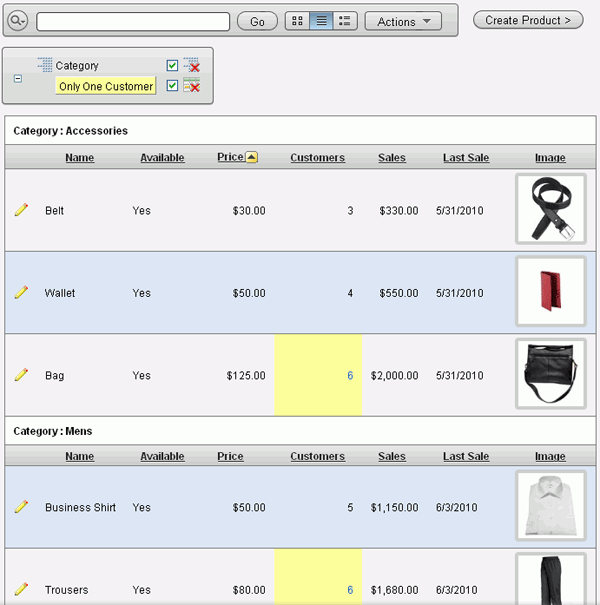Viewport: 600px width, 605px height.
Task: Click the Price ascending sort arrow icon
Action: 252,157
